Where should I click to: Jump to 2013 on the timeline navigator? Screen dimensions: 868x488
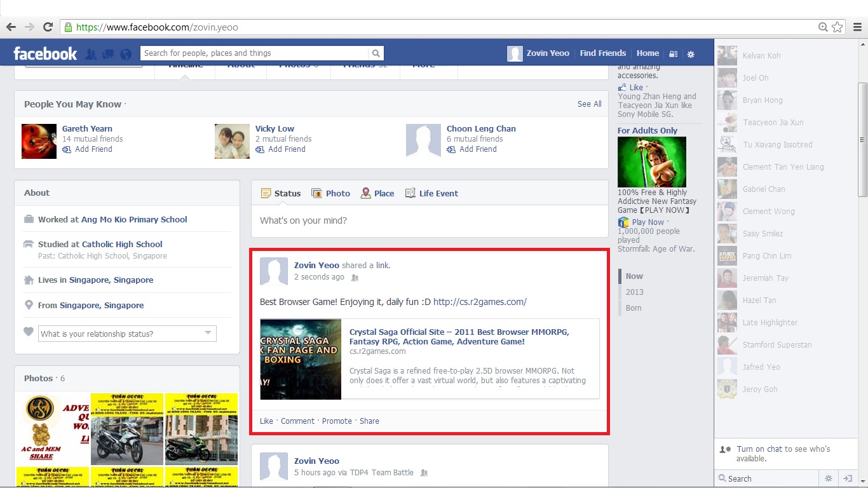634,292
